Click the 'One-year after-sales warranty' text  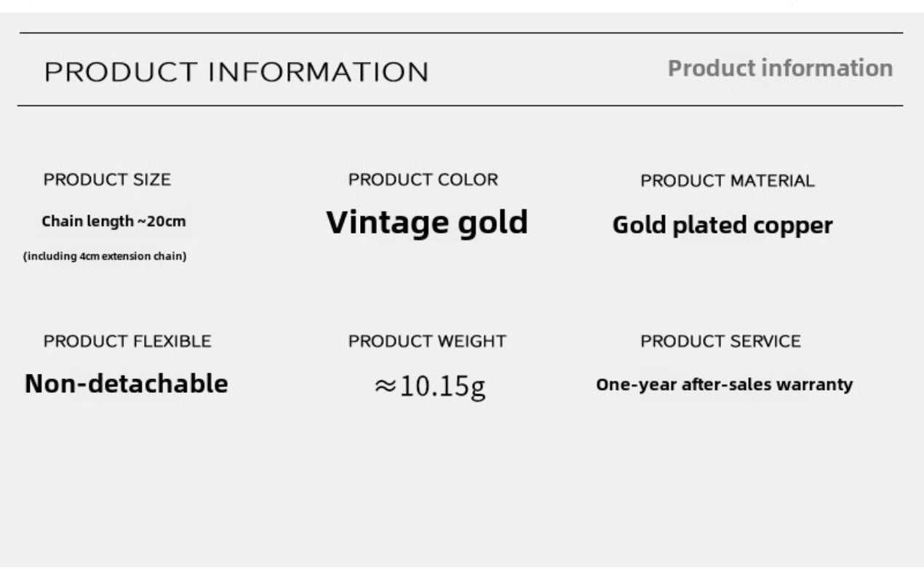tap(724, 384)
